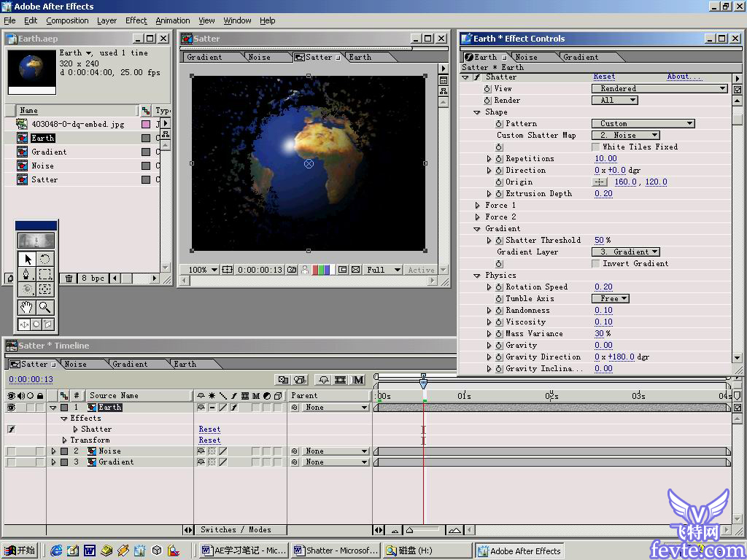Viewport: 747px width, 560px height.
Task: Click the label color swatch of Earth layer
Action: [64, 408]
